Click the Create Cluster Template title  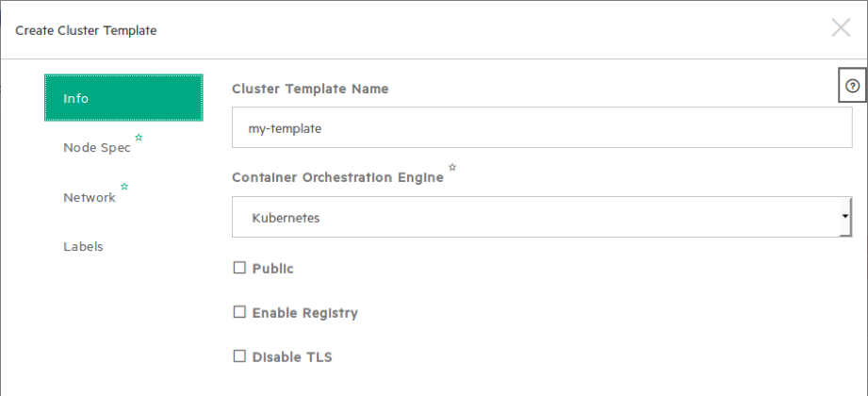[86, 30]
